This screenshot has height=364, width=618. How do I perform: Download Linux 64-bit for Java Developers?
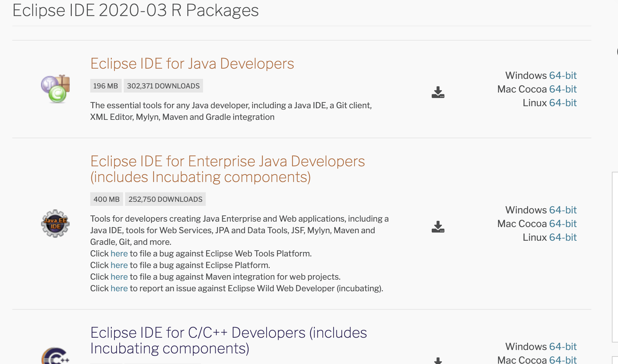coord(563,103)
